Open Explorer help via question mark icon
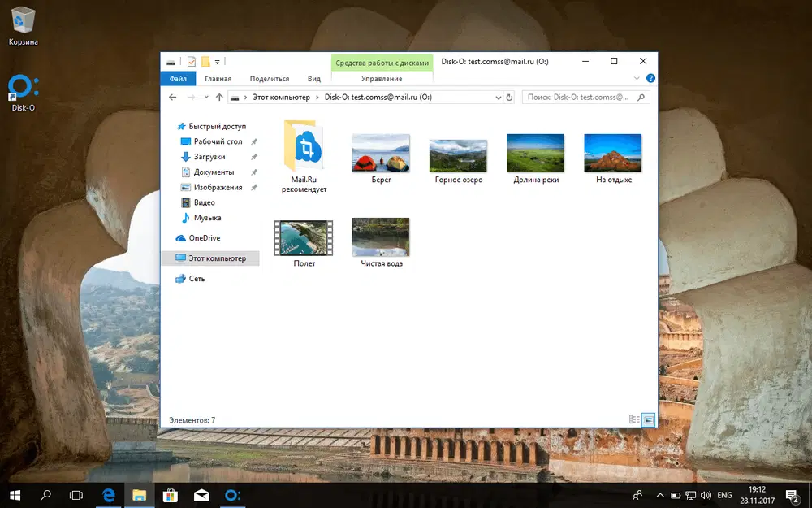The width and height of the screenshot is (812, 508). 650,78
